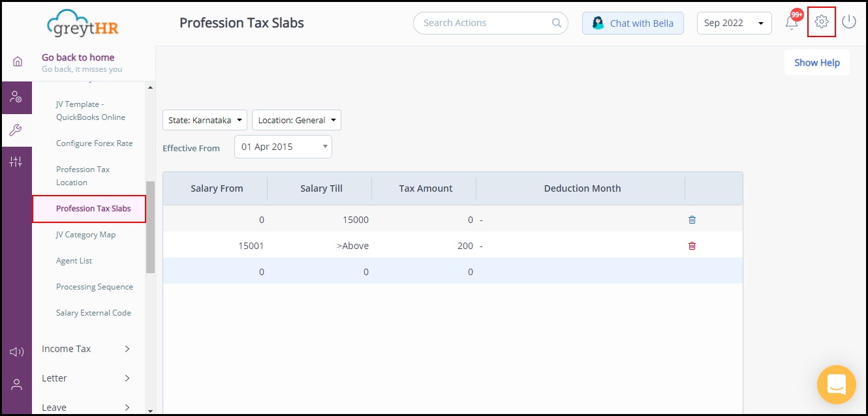Select the employee admin sidebar icon
The width and height of the screenshot is (868, 416).
point(16,97)
